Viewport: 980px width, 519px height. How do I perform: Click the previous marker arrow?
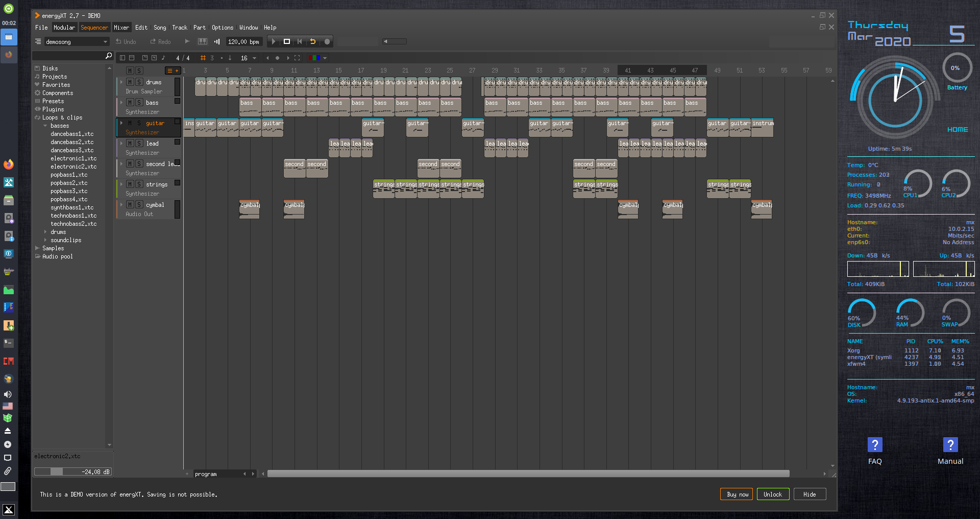267,58
